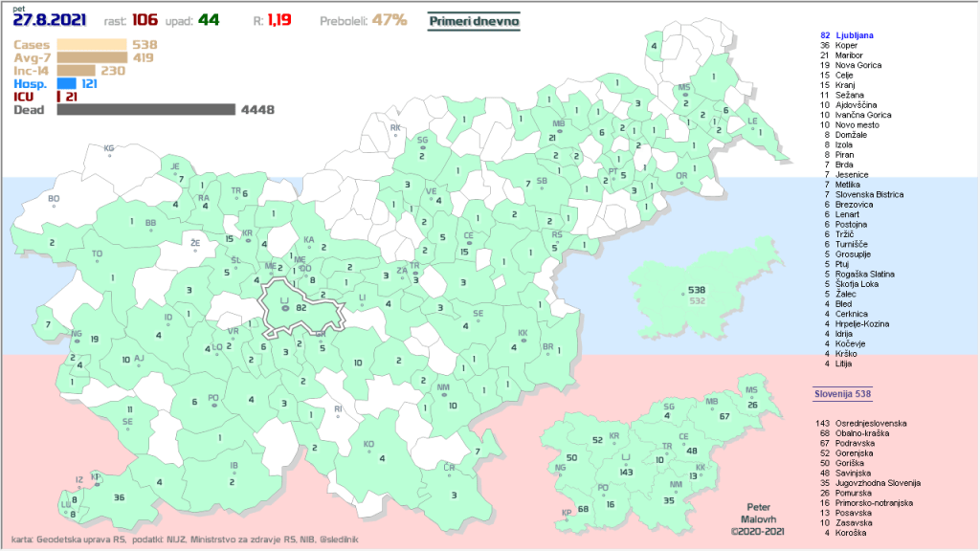The image size is (980, 551).
Task: Click the Slovenj Gradec SG marker on main map
Action: pyautogui.click(x=421, y=147)
